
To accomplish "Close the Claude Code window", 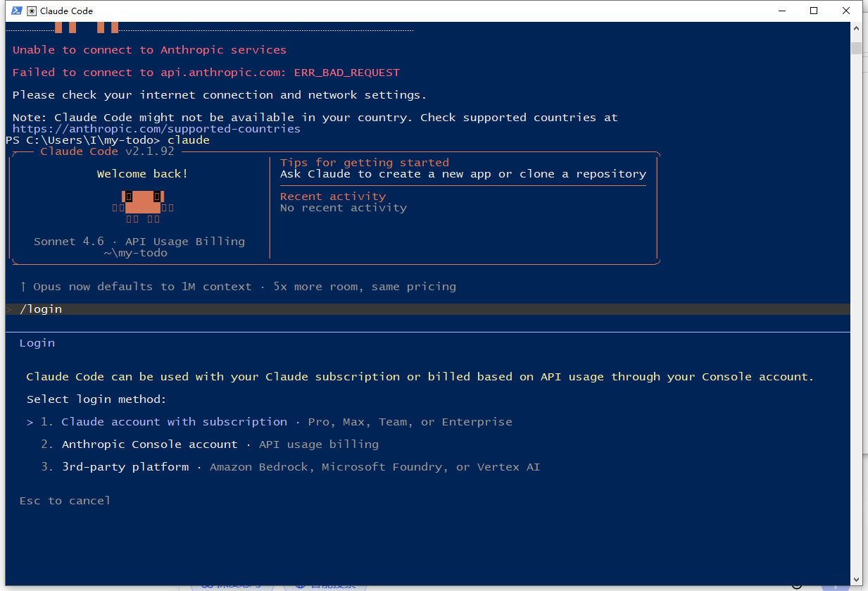I will [846, 11].
